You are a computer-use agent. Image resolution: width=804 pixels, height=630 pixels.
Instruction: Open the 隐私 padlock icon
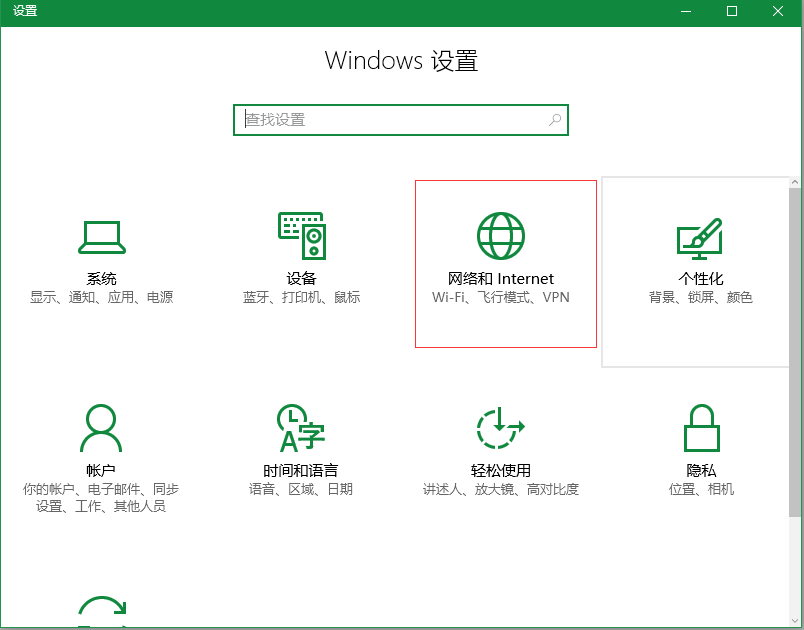[701, 428]
